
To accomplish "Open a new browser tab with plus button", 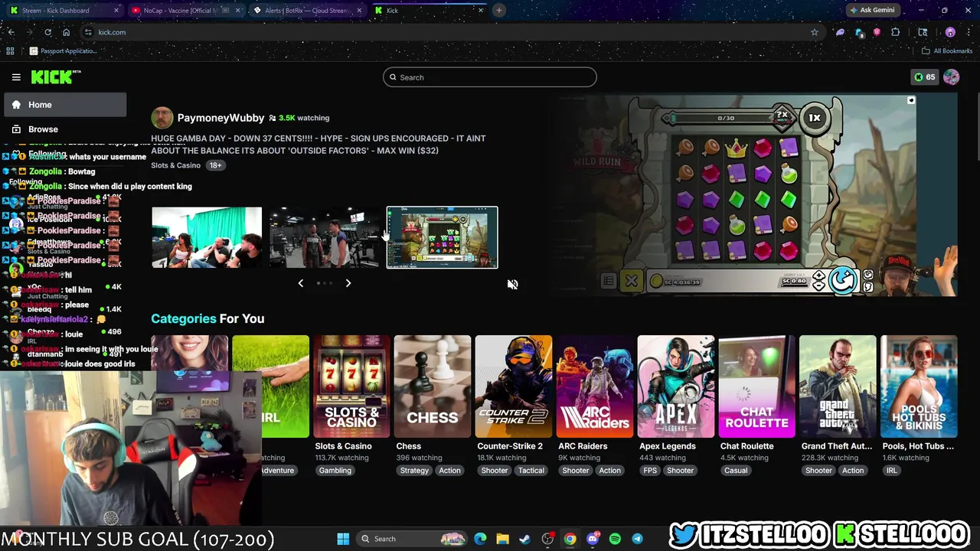I will [x=498, y=10].
